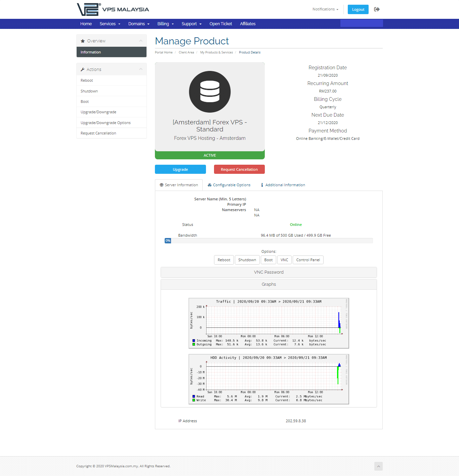Click the red Request Cancellation button
Screen dimensions: 459x476
(x=239, y=169)
